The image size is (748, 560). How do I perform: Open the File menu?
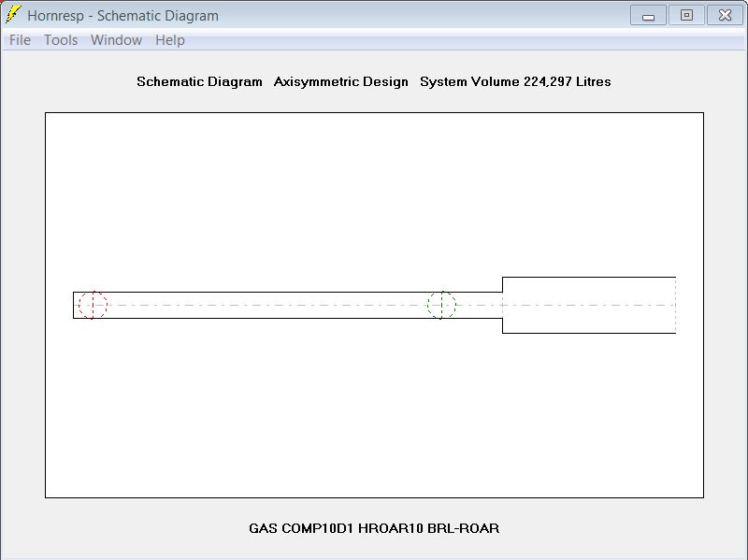[x=20, y=40]
